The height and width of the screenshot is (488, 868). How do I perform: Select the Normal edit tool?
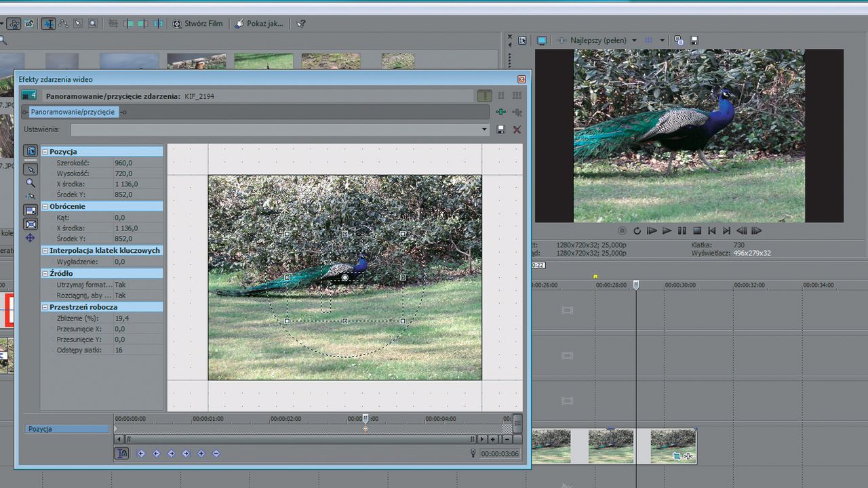click(49, 23)
